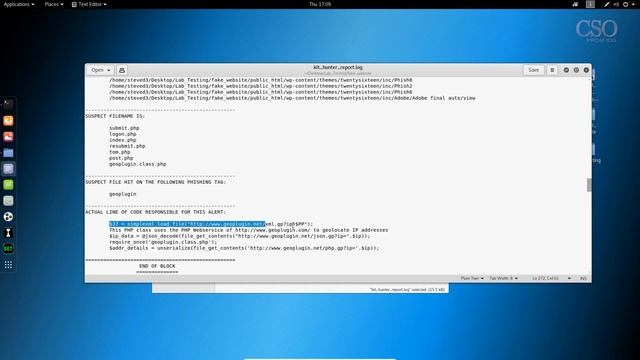Open the editor hamburger menu
Viewport: 640px width, 360px height.
552,70
